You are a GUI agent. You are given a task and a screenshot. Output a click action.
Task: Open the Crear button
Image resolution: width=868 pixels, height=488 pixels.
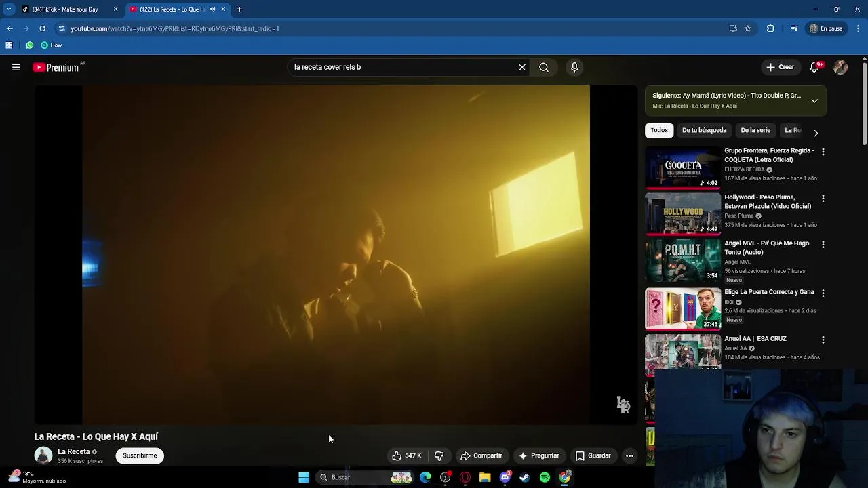pyautogui.click(x=781, y=67)
